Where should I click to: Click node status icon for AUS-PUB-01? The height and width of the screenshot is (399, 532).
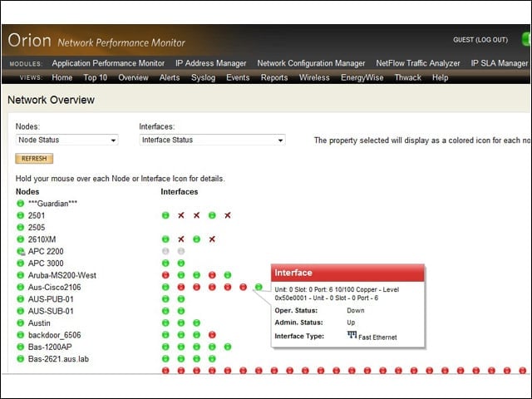coord(20,299)
